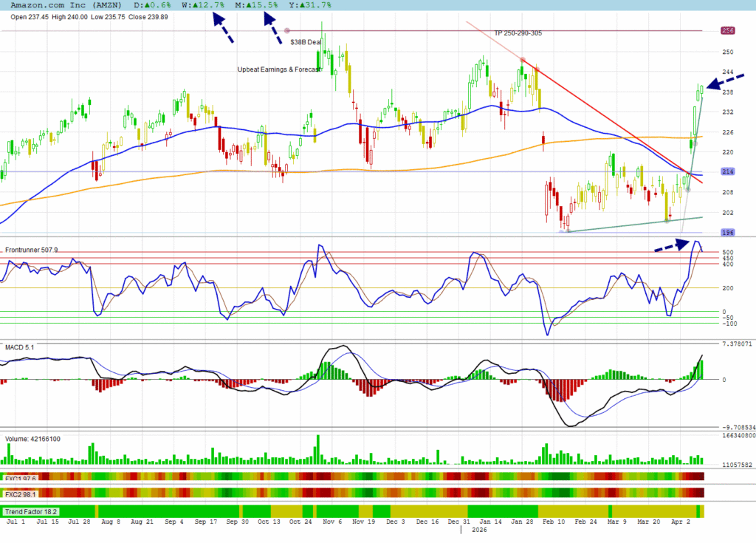Screen dimensions: 756x543
Task: Select the "Upbeat Earnings & Forecast" annotation
Action: (279, 69)
